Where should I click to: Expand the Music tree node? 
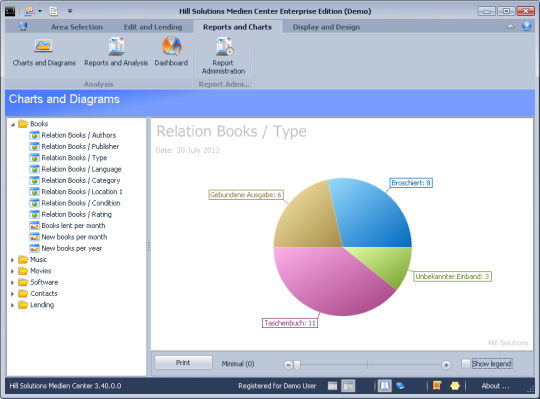[13, 260]
